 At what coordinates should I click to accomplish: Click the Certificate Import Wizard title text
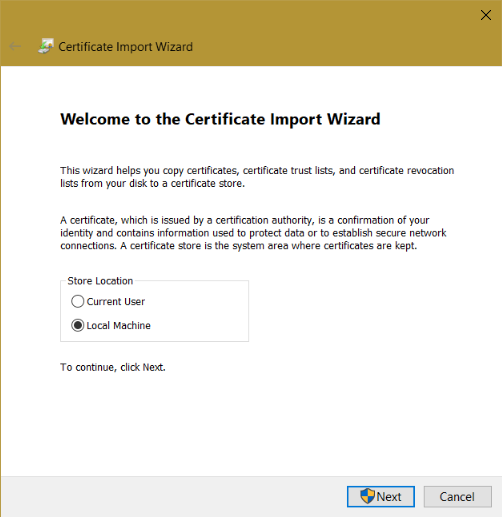click(126, 47)
